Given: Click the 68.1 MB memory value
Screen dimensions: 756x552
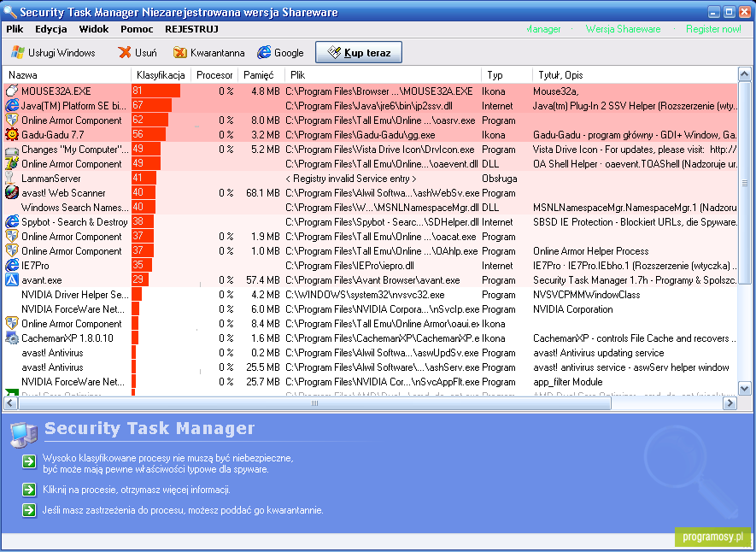Looking at the screenshot, I should point(263,193).
